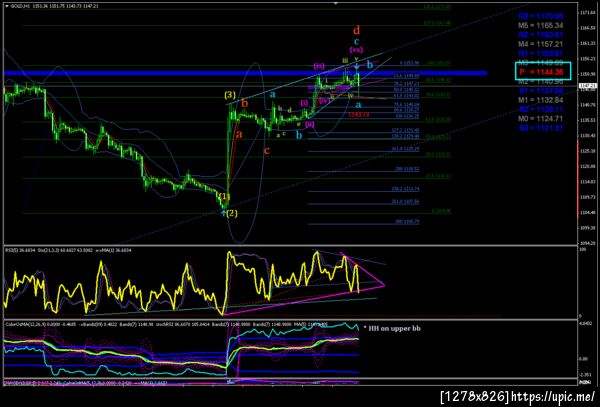Select the M5 = 1165.34 pivot label

[x=540, y=26]
